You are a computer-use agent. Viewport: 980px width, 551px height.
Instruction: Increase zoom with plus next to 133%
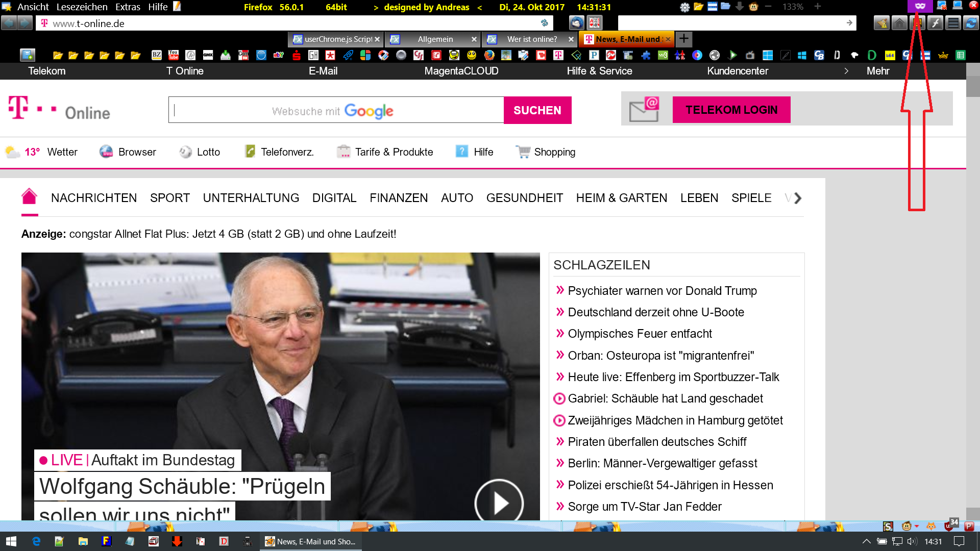[818, 7]
